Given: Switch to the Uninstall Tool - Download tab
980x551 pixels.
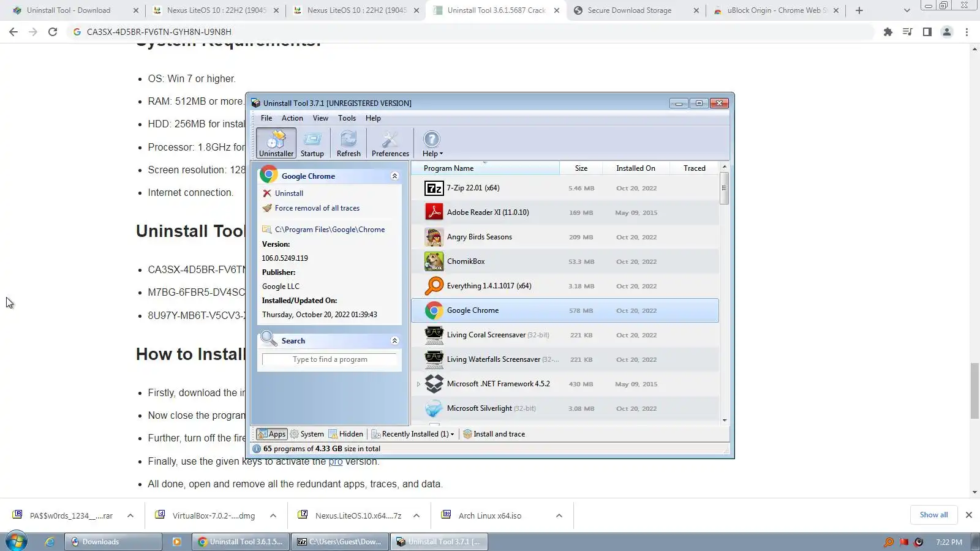Looking at the screenshot, I should click(x=74, y=10).
